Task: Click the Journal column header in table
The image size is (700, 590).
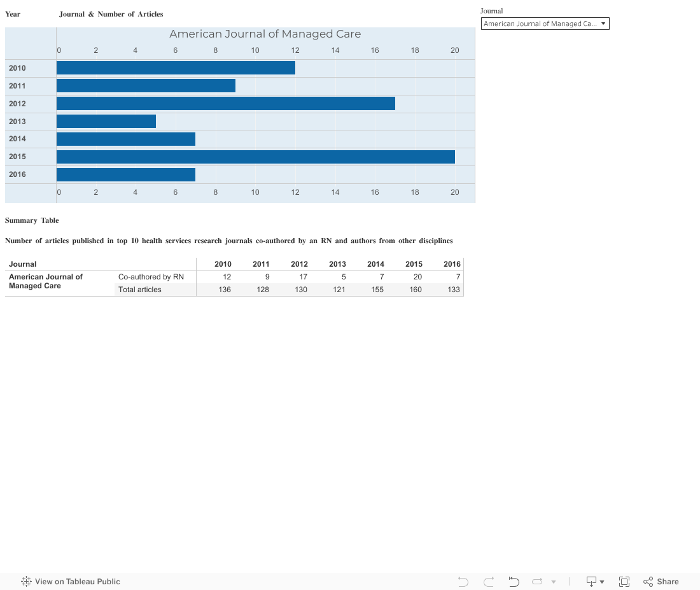Action: 23,264
